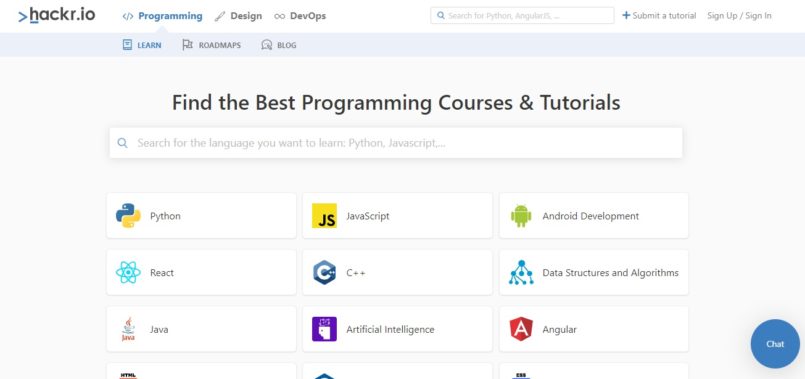Switch to the BLOG section

point(279,45)
